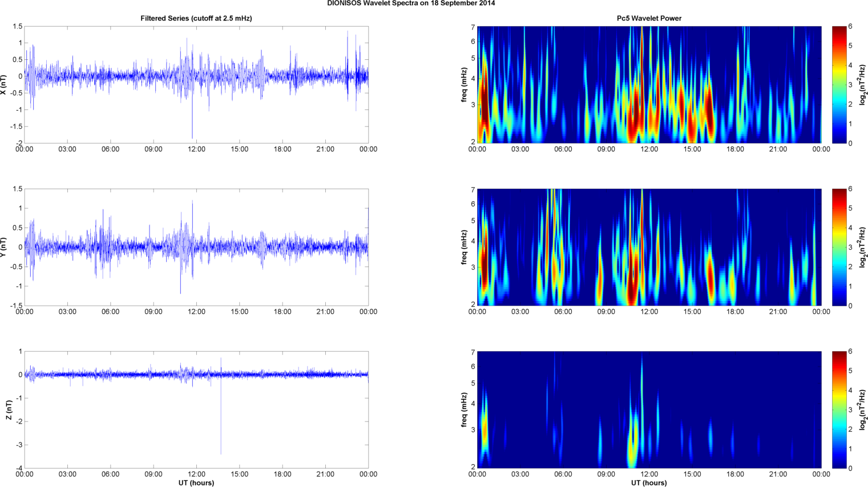This screenshot has height=487, width=868.
Task: Click freq (mHz) label of middle spectrogram
Action: (x=465, y=247)
